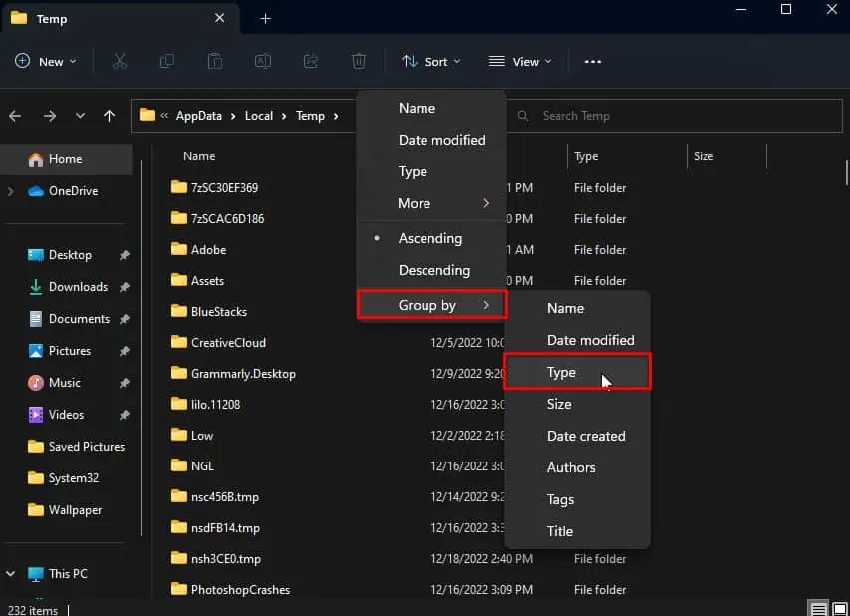
Task: Click the Name column header
Action: [x=199, y=156]
